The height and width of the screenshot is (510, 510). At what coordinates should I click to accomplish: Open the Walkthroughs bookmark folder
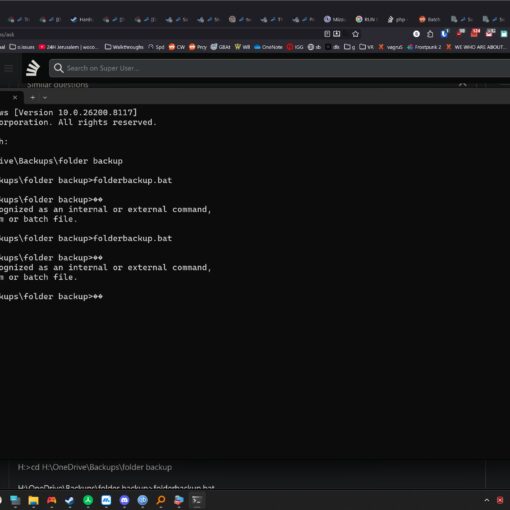point(124,47)
